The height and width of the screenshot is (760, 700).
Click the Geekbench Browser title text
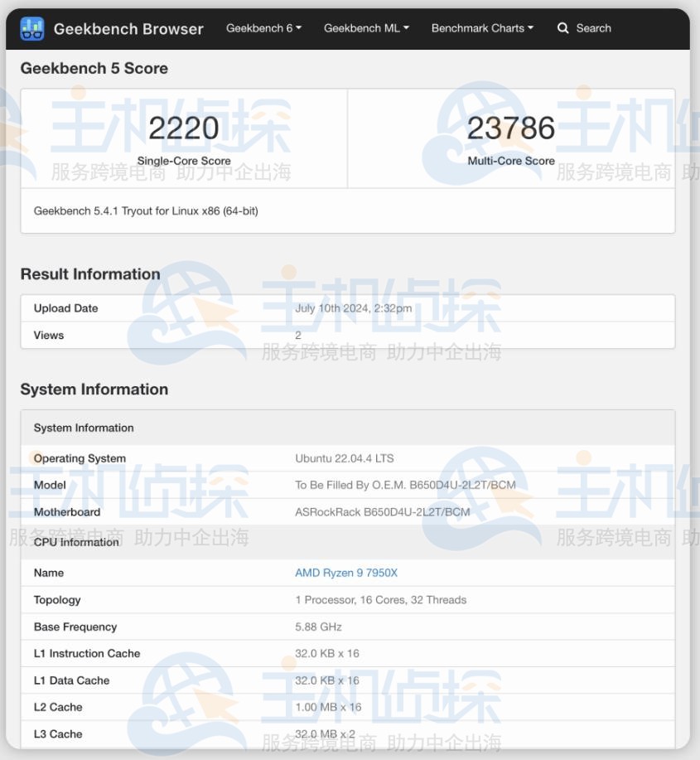pyautogui.click(x=128, y=28)
